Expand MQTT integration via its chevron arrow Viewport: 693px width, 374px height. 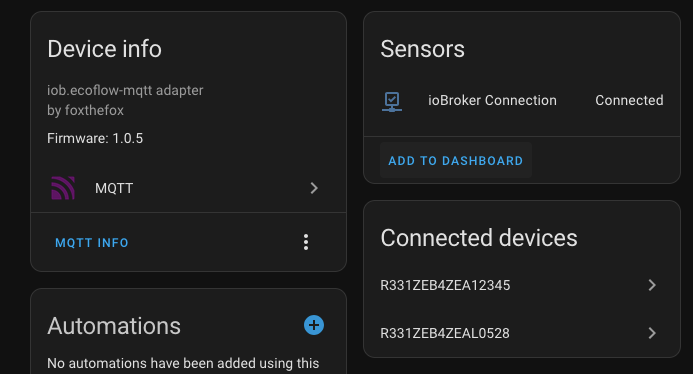(x=314, y=188)
